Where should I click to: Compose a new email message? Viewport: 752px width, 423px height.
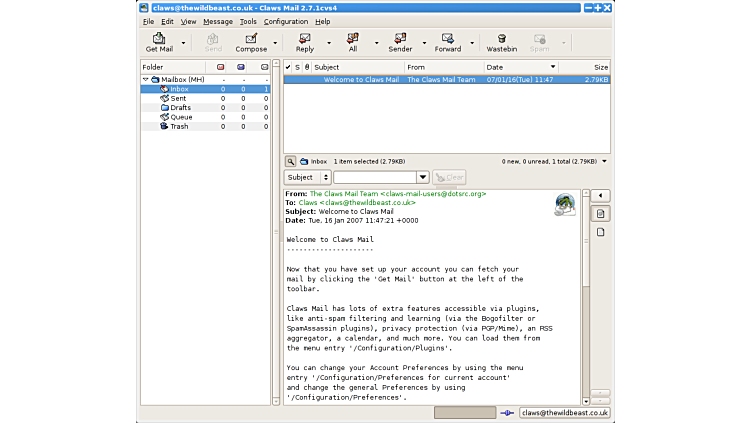251,43
